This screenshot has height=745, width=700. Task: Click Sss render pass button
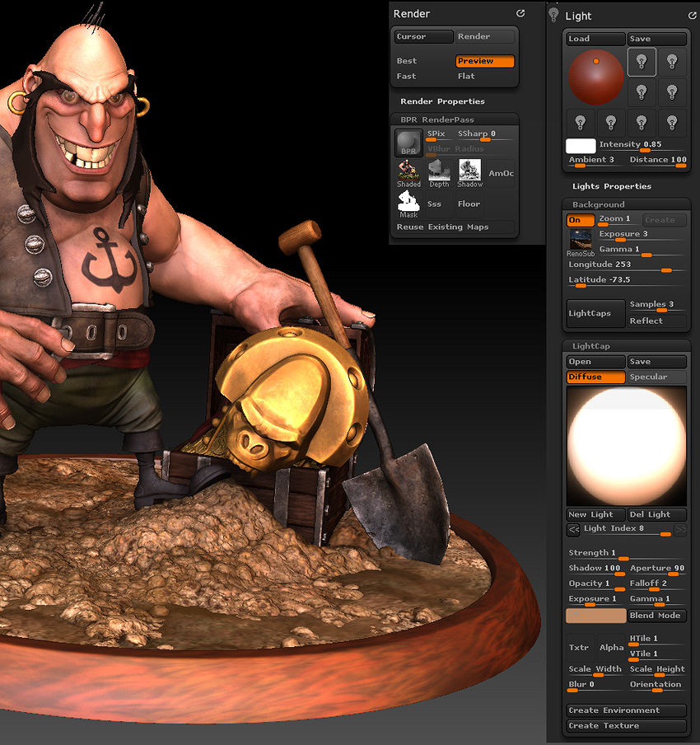(x=439, y=204)
